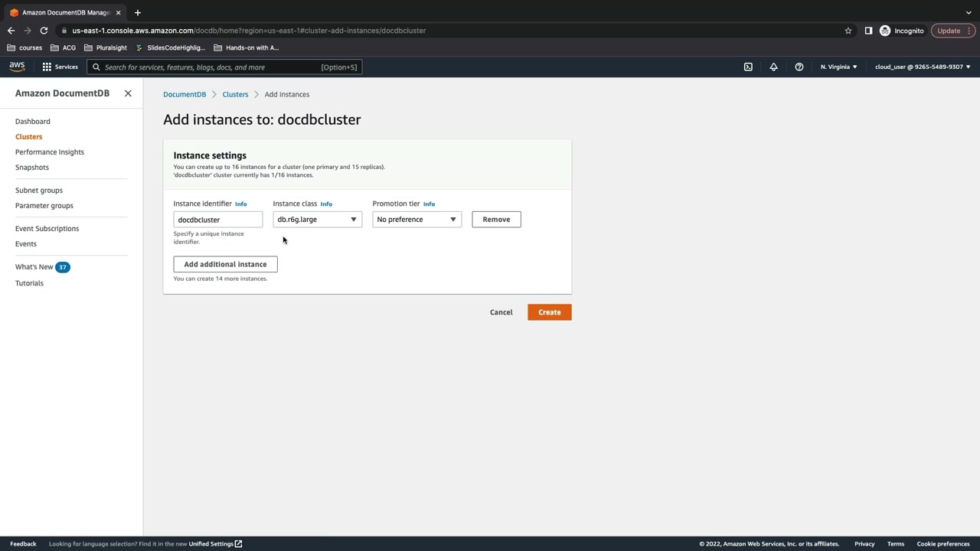Viewport: 980px width, 551px height.
Task: Click the Remove instance button
Action: 496,220
